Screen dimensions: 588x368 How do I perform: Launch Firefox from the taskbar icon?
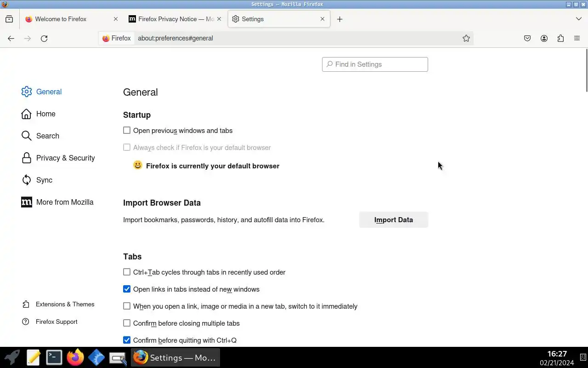pyautogui.click(x=75, y=357)
